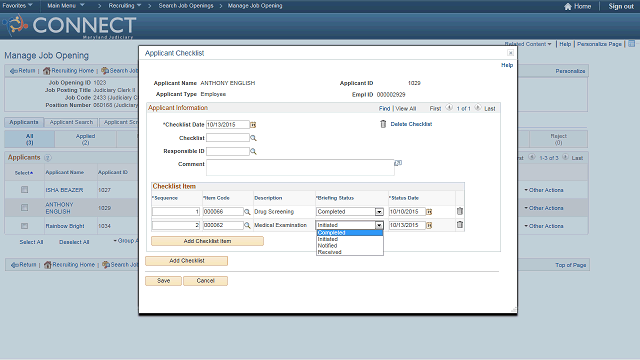The width and height of the screenshot is (640, 360).
Task: Click Search Job Openings breadcrumb
Action: point(186,6)
